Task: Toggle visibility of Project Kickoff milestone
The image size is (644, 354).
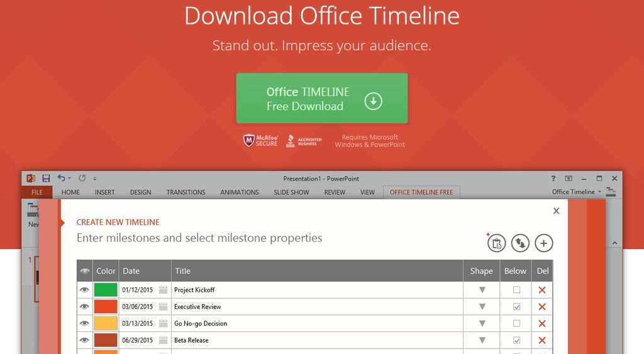Action: point(84,290)
